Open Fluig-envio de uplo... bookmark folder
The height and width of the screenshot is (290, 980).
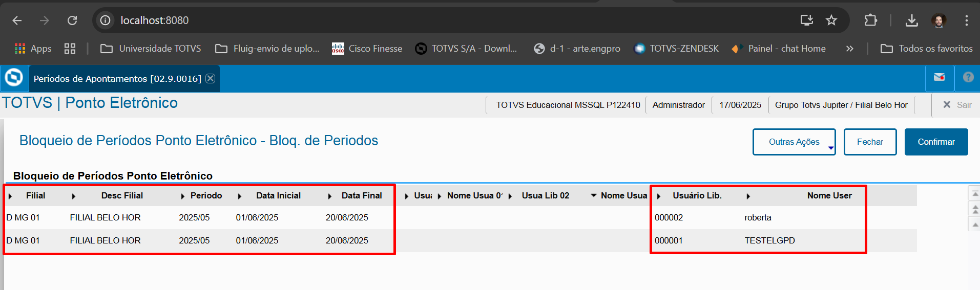pyautogui.click(x=267, y=49)
